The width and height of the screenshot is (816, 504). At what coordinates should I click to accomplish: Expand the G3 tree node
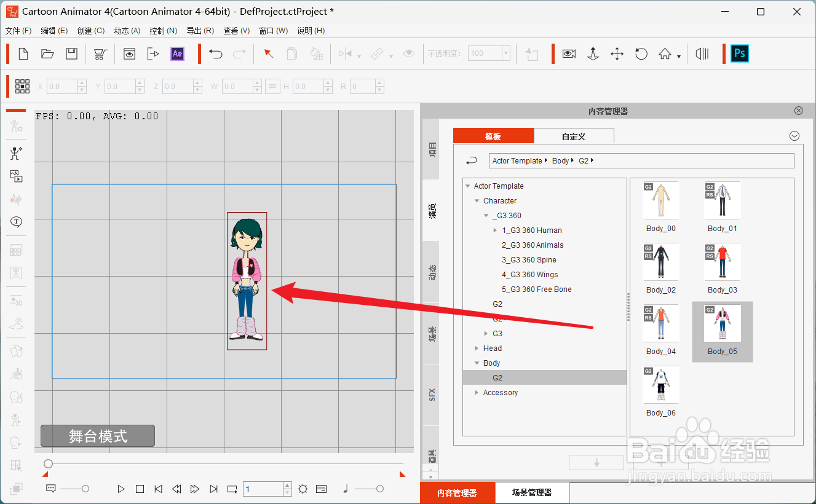coord(486,334)
